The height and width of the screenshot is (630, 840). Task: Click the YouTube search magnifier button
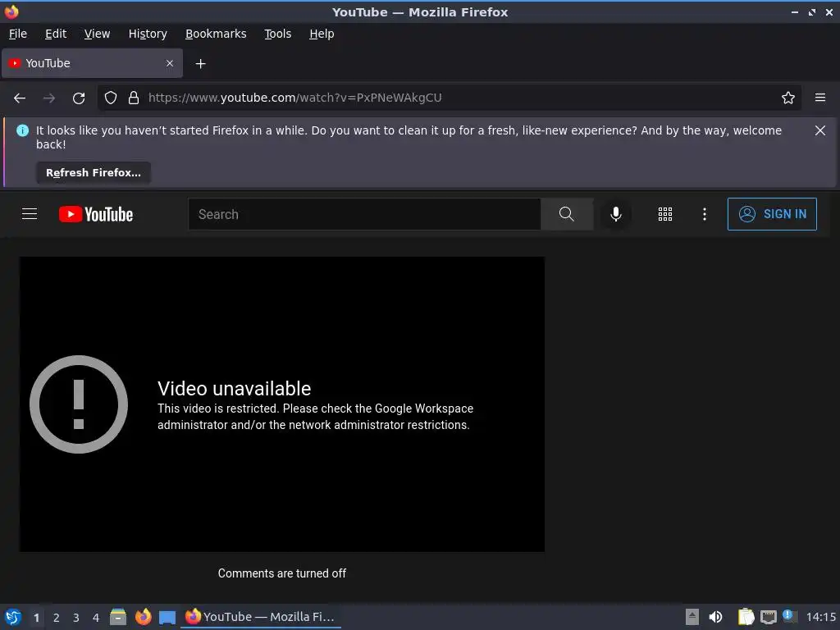coord(567,214)
